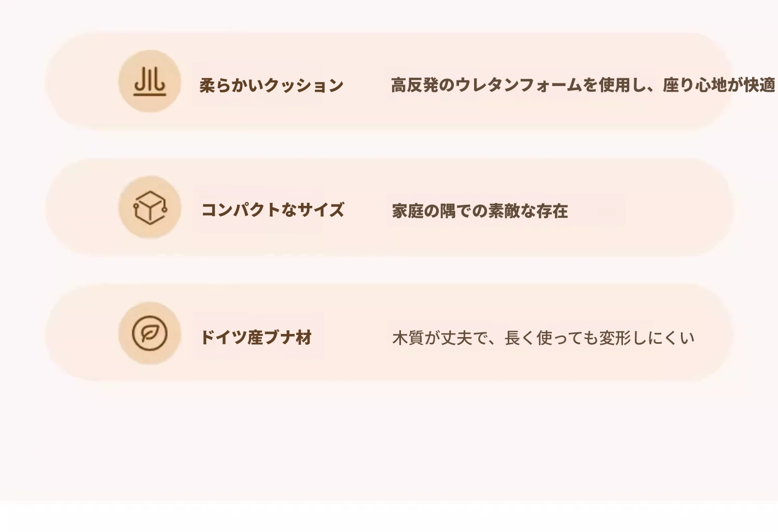778x532 pixels.
Task: Click top margin above cushion card
Action: 389,15
